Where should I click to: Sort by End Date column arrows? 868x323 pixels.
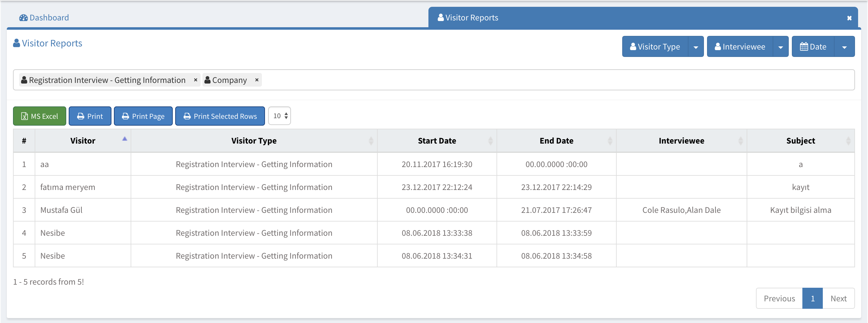610,141
